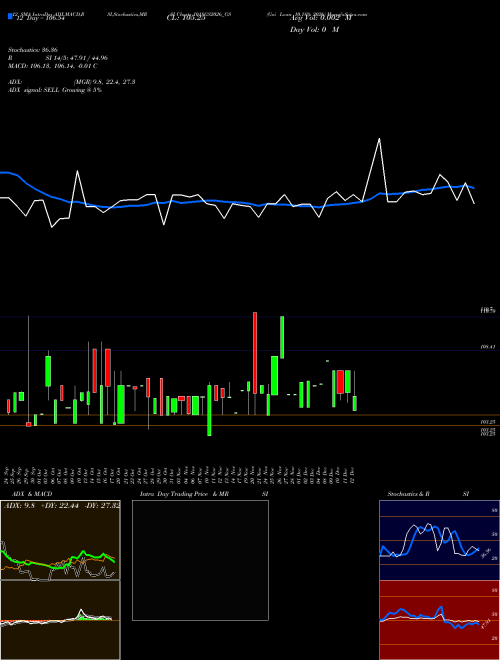Open the blue Stochastics thumbnail chart
Image resolution: width=500 pixels, height=660 pixels.
click(439, 540)
